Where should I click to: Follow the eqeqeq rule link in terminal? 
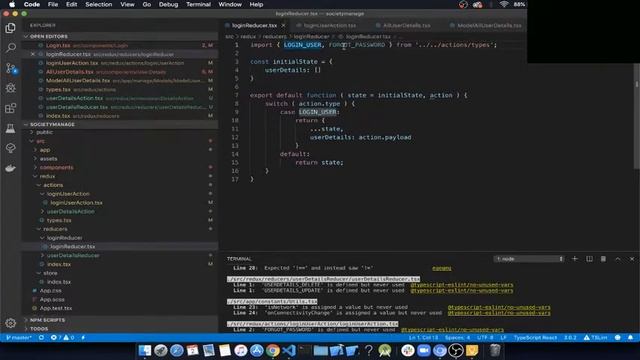[442, 268]
